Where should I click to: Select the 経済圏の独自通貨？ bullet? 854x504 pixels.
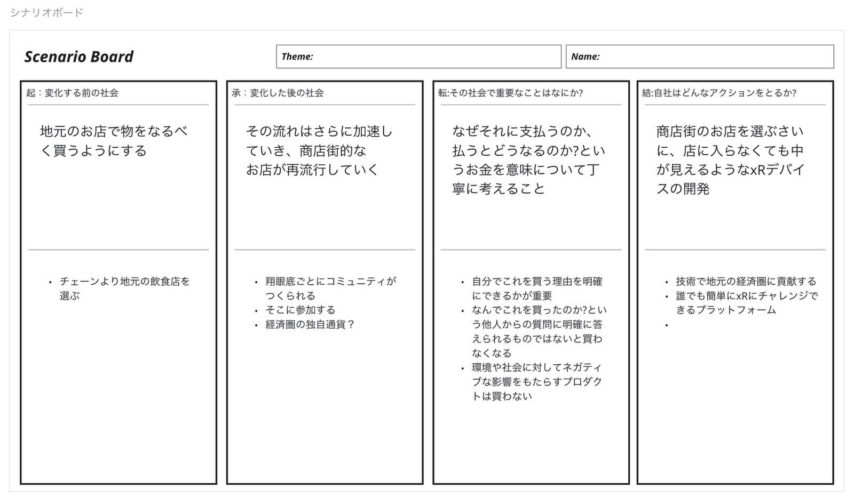[x=310, y=324]
